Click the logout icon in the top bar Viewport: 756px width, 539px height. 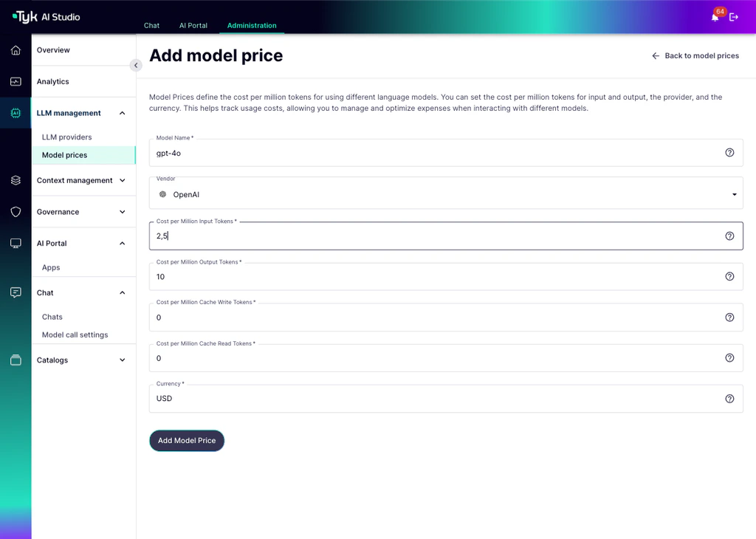(734, 16)
